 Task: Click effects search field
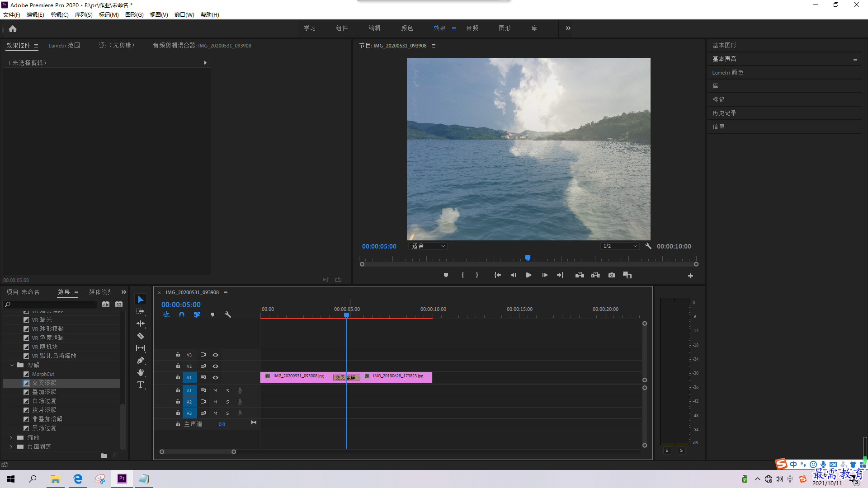[x=50, y=305]
